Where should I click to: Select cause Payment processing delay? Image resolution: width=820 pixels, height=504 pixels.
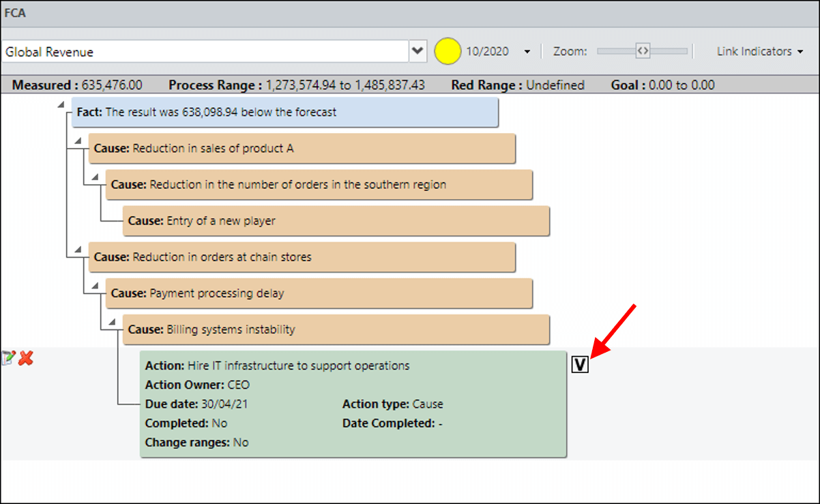tap(319, 293)
